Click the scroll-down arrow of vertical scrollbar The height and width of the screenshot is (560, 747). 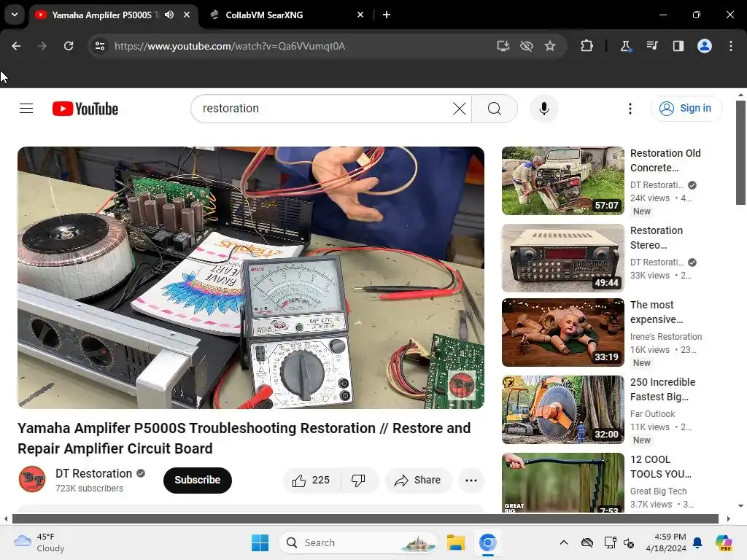(740, 506)
